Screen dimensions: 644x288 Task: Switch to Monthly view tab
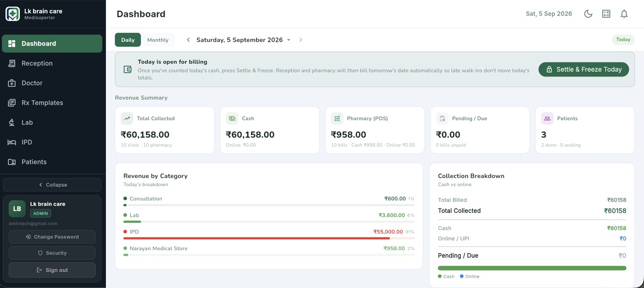tap(158, 40)
